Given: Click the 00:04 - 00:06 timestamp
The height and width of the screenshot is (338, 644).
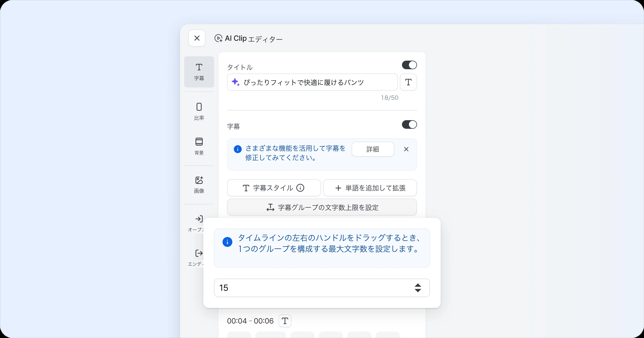Looking at the screenshot, I should click(250, 321).
